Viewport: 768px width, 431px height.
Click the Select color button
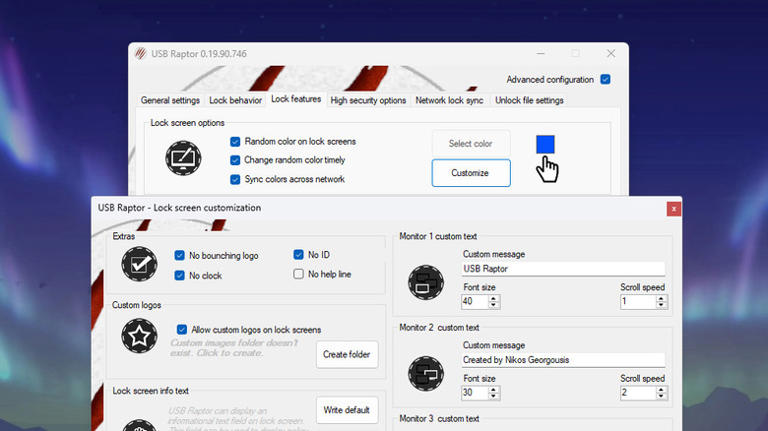[x=471, y=144]
